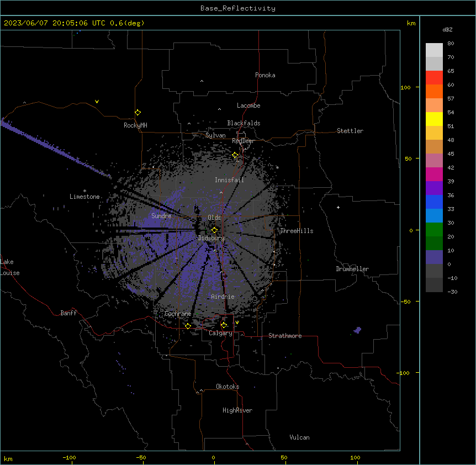Pick the slate purple 0-10 dBZ legend swatch

pyautogui.click(x=434, y=257)
